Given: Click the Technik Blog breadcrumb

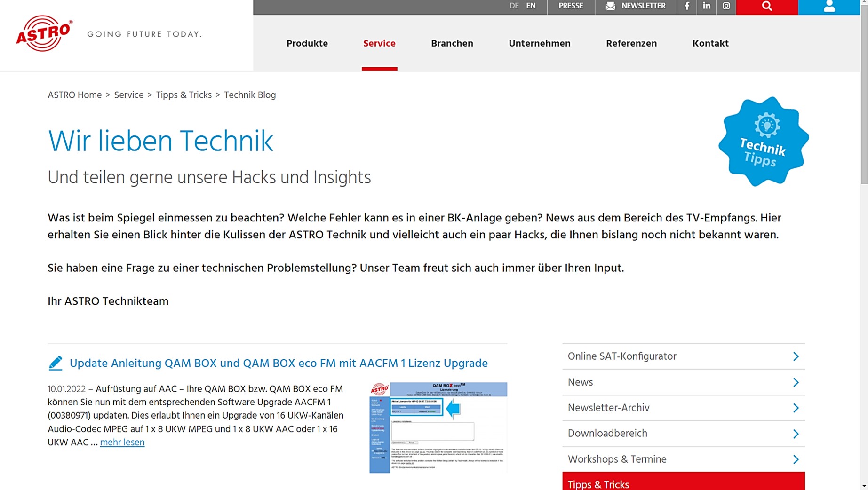Looking at the screenshot, I should pos(250,95).
